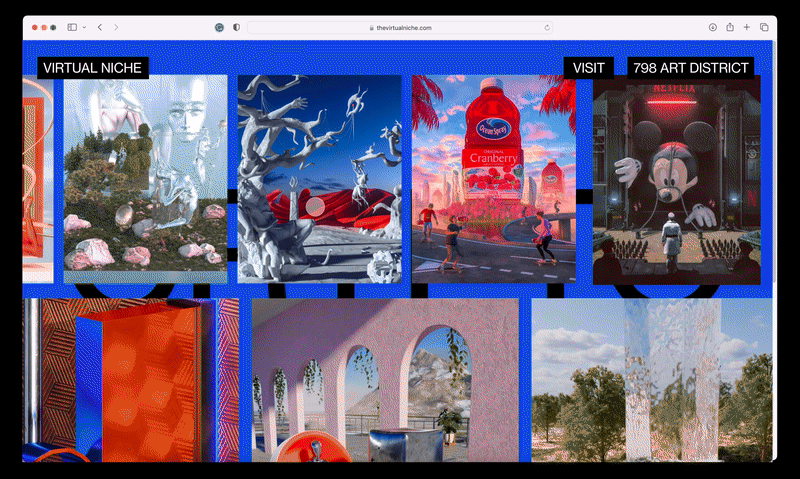The height and width of the screenshot is (479, 800).
Task: Open the orange patterned panel artwork
Action: [131, 380]
